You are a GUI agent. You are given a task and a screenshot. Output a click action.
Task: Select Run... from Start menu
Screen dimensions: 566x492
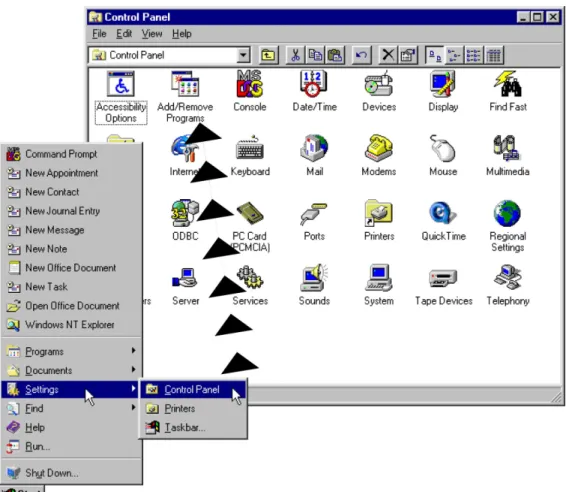[x=71, y=447]
